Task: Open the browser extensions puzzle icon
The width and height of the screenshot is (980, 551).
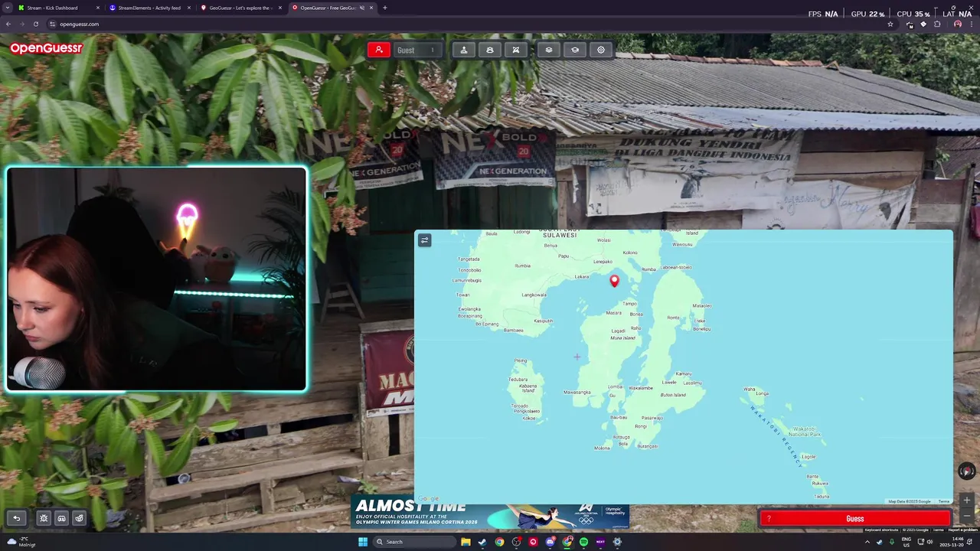Action: 937,24
